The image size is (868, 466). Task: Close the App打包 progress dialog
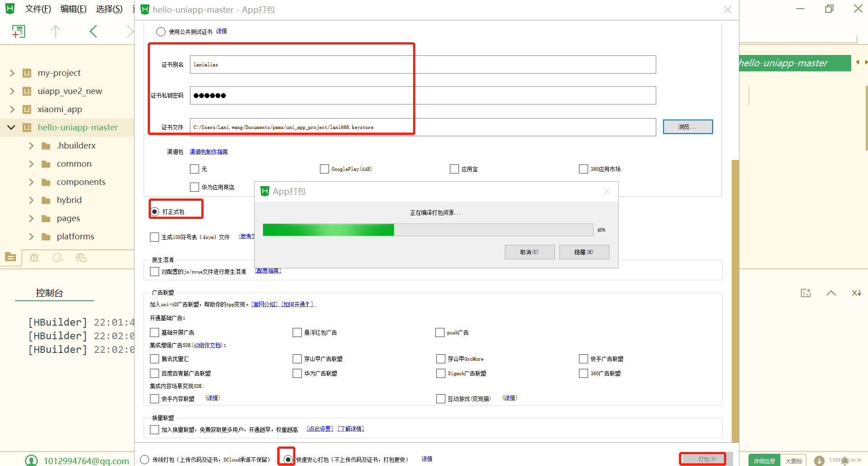607,192
